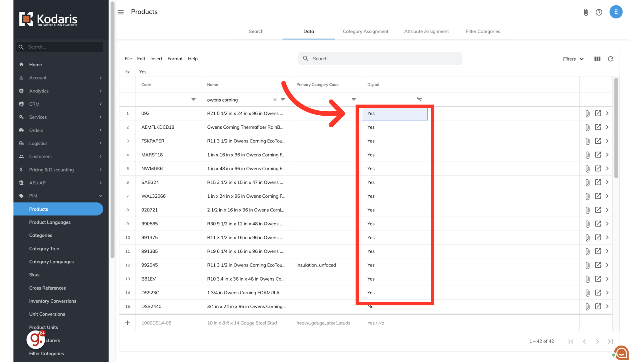Toggle the Code column filter menu
The height and width of the screenshot is (362, 644).
[194, 100]
